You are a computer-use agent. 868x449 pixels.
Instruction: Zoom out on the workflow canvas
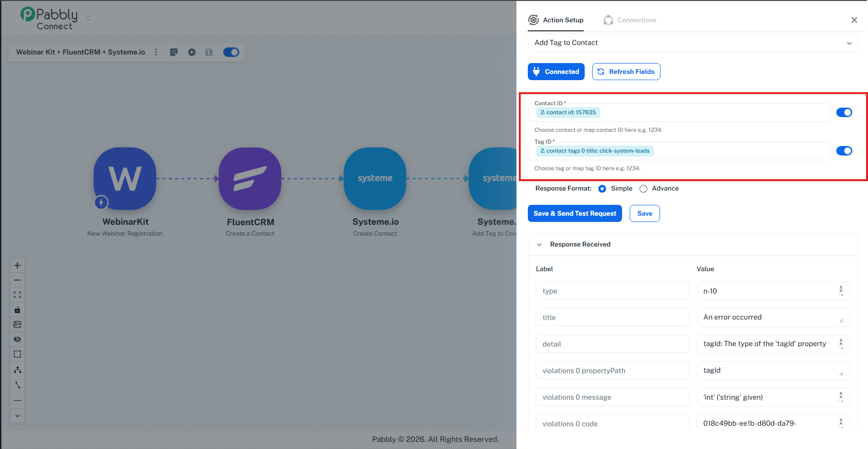(18, 280)
